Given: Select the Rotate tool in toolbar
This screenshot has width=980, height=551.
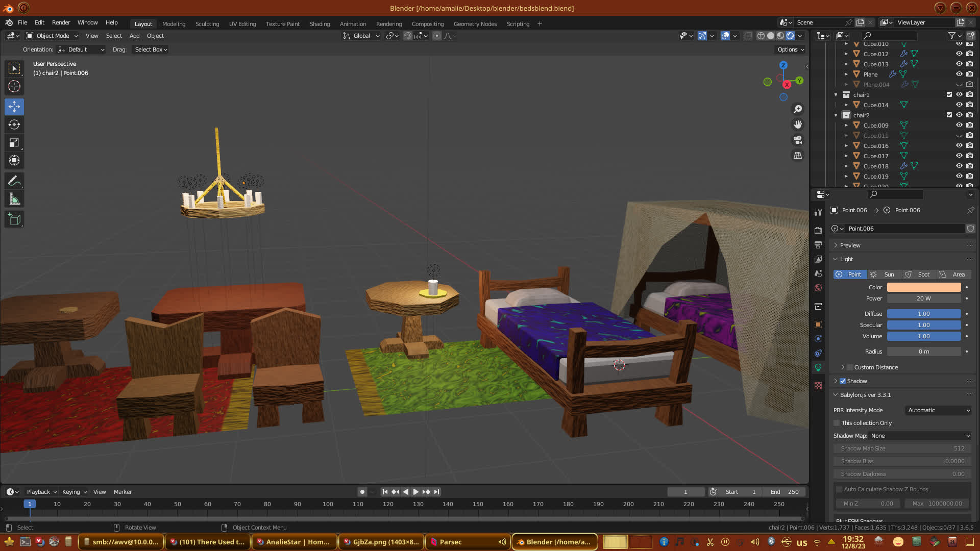Looking at the screenshot, I should [14, 125].
